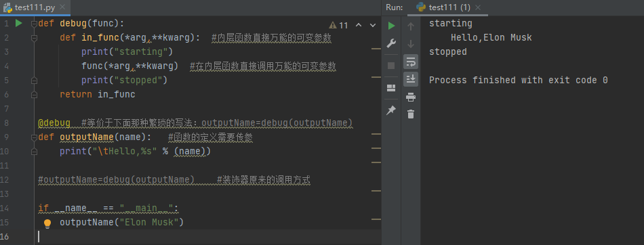Go down the stack trace arrow
The image size is (644, 245).
[411, 43]
